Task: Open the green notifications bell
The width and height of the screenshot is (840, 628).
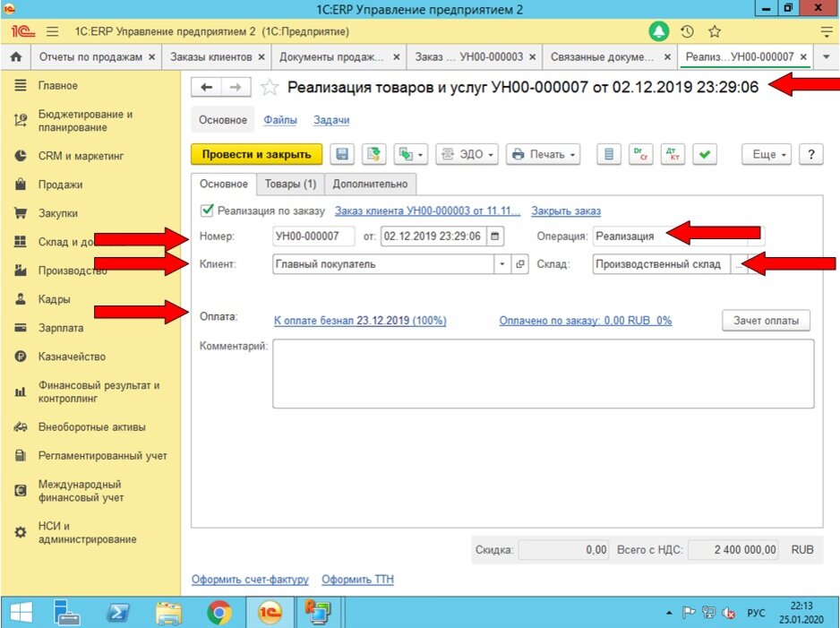Action: pyautogui.click(x=659, y=31)
